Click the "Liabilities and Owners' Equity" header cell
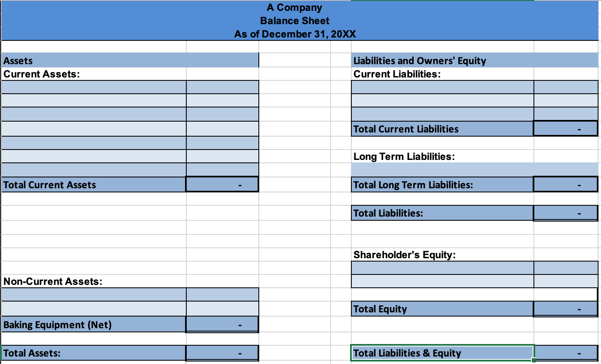The width and height of the screenshot is (601, 364). 419,61
